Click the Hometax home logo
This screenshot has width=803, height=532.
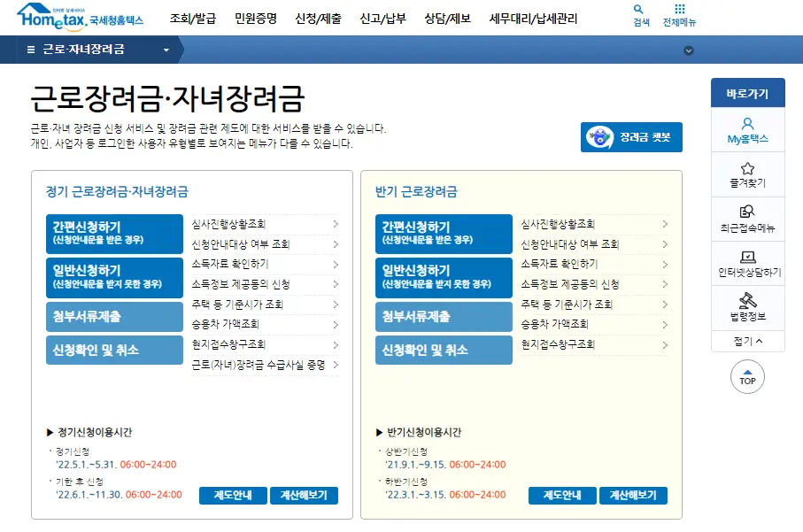click(x=56, y=18)
